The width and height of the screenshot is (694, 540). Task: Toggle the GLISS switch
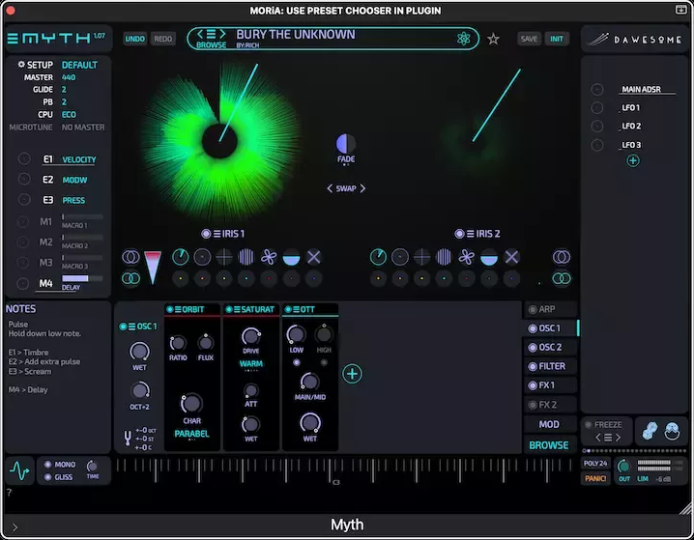pyautogui.click(x=47, y=477)
